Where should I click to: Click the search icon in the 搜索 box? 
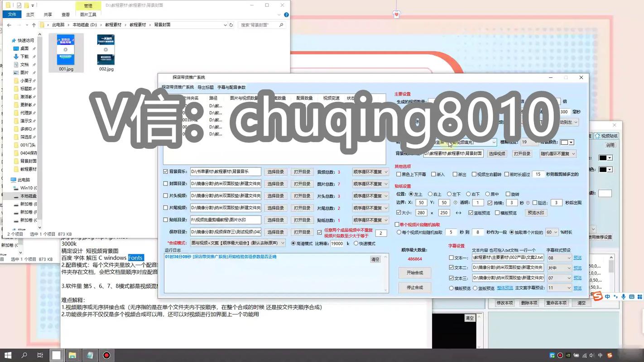point(281,25)
